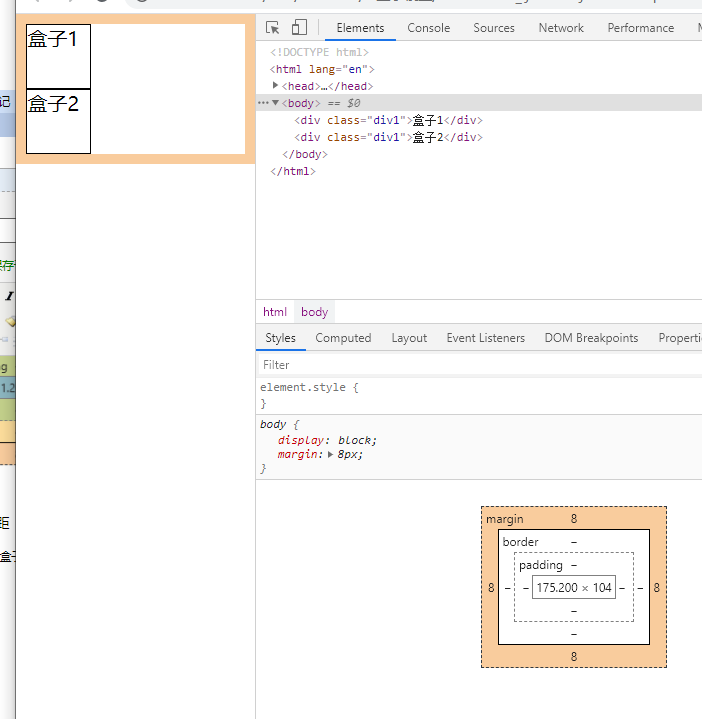702x719 pixels.
Task: Open the Properties pane tab
Action: (680, 338)
